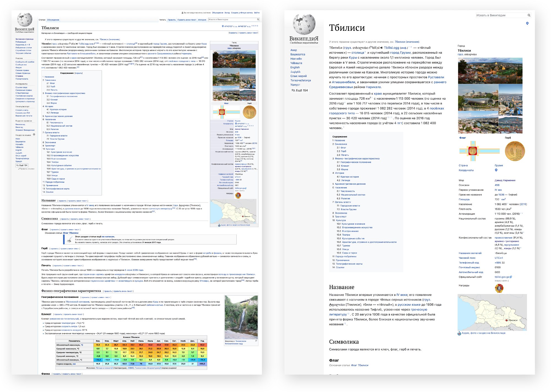Click 'UTC+4' link in right infobox

[499, 258]
